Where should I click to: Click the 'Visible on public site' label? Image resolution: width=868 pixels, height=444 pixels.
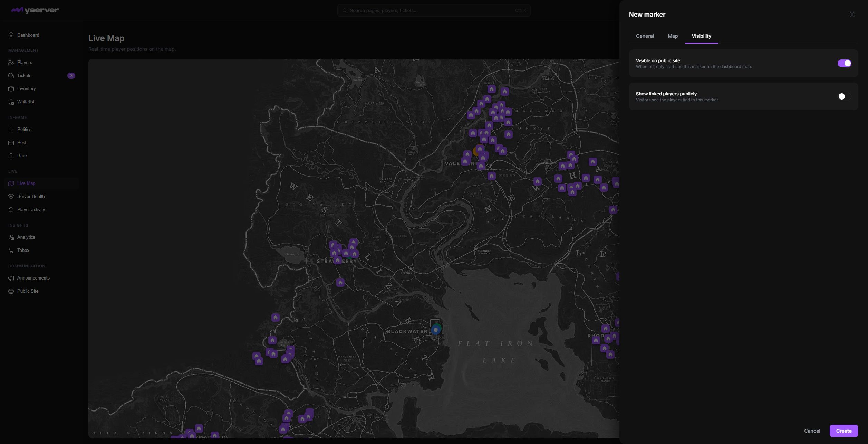point(658,60)
